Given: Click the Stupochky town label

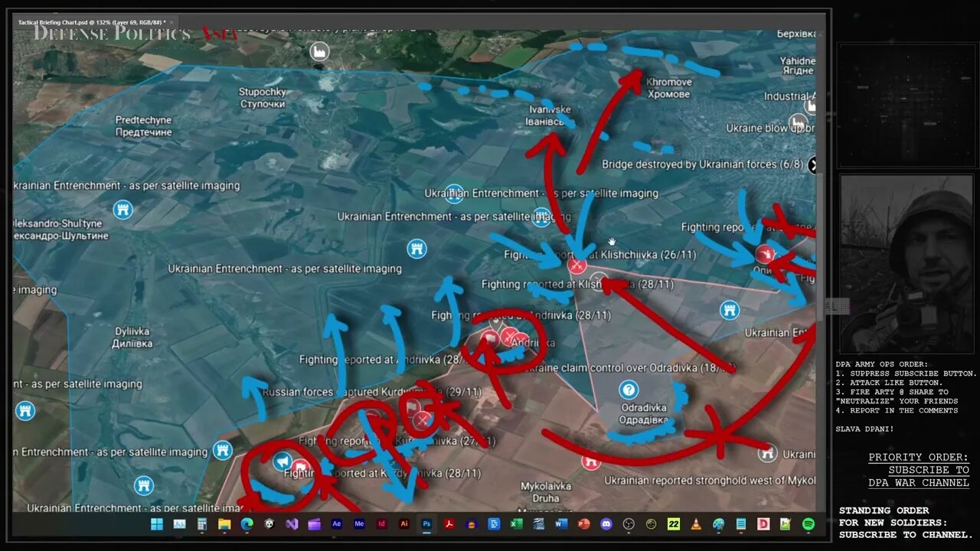Looking at the screenshot, I should pyautogui.click(x=262, y=98).
